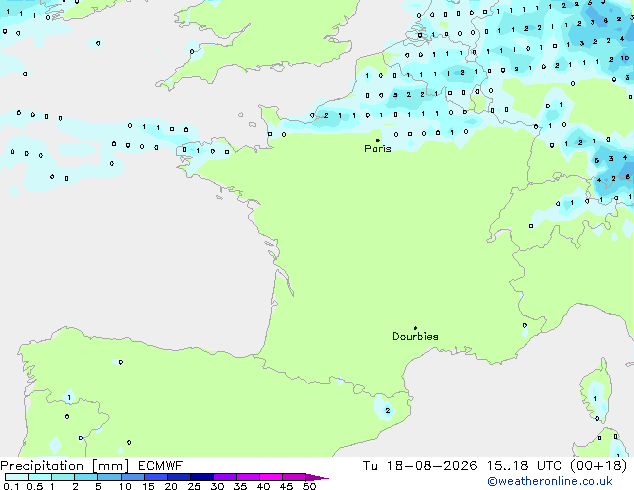
Task: Click the black dot marking Paris
Action: 378,140
